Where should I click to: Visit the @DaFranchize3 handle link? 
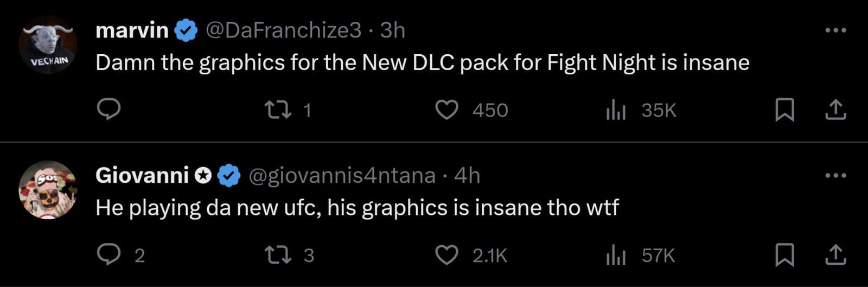[283, 30]
